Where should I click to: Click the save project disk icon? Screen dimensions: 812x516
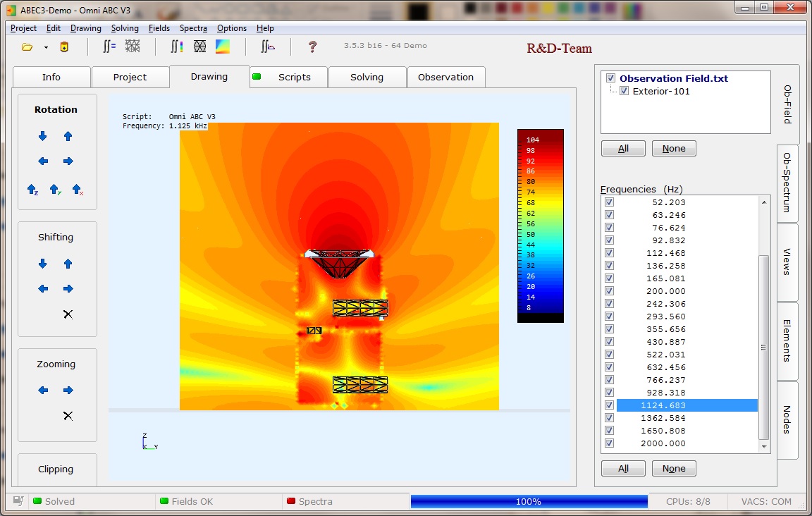click(x=64, y=47)
